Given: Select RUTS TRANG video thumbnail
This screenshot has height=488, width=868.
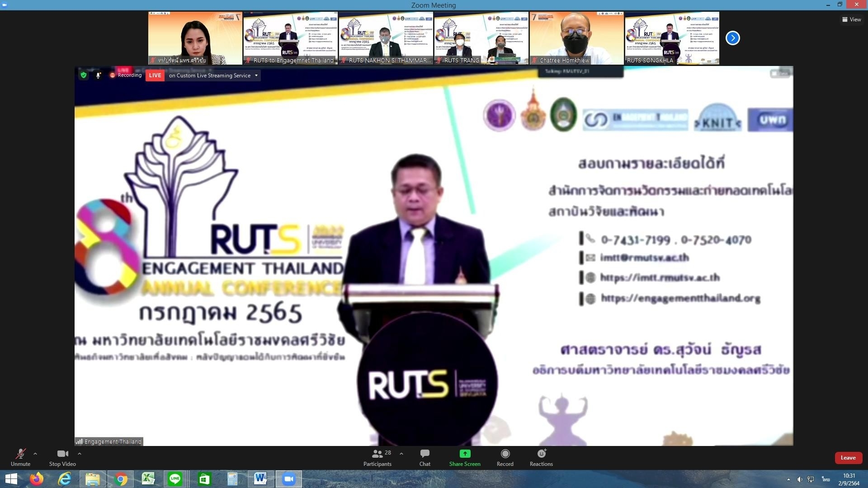Looking at the screenshot, I should click(x=481, y=38).
